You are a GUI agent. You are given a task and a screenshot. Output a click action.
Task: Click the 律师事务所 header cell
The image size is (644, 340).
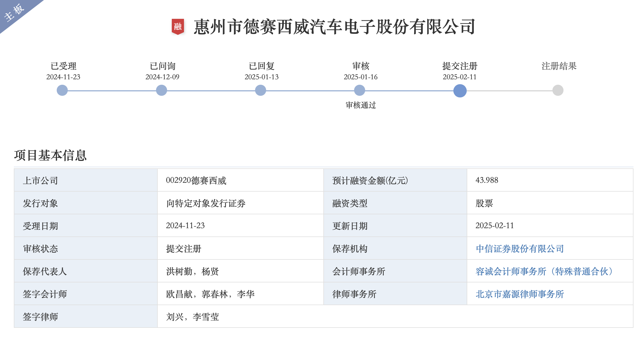(395, 294)
